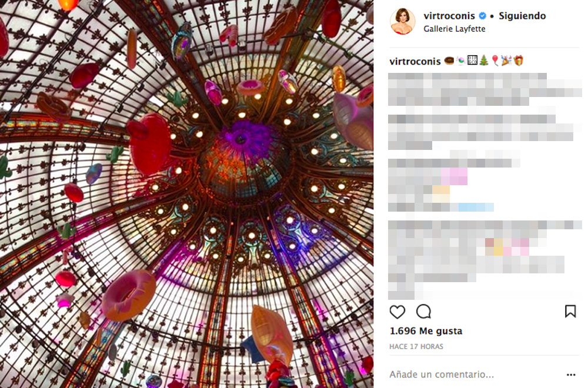The image size is (588, 388).
Task: Click the blue verified badge
Action: [x=483, y=16]
